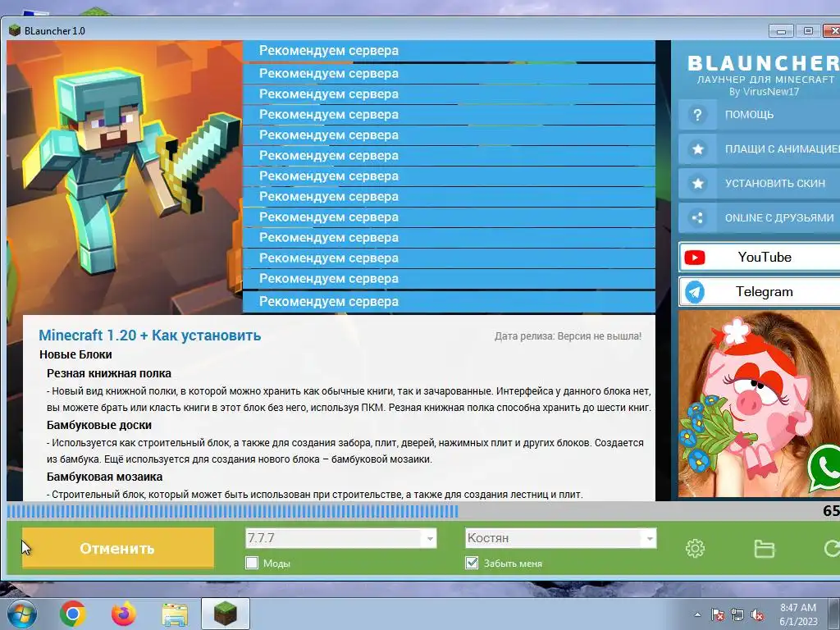Click the Telegram paper plane icon
Viewport: 840px width, 630px height.
coord(695,292)
